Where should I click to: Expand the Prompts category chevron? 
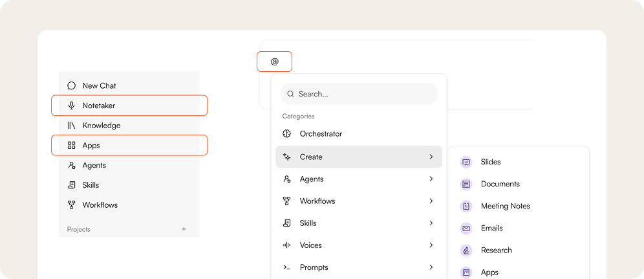click(x=431, y=267)
